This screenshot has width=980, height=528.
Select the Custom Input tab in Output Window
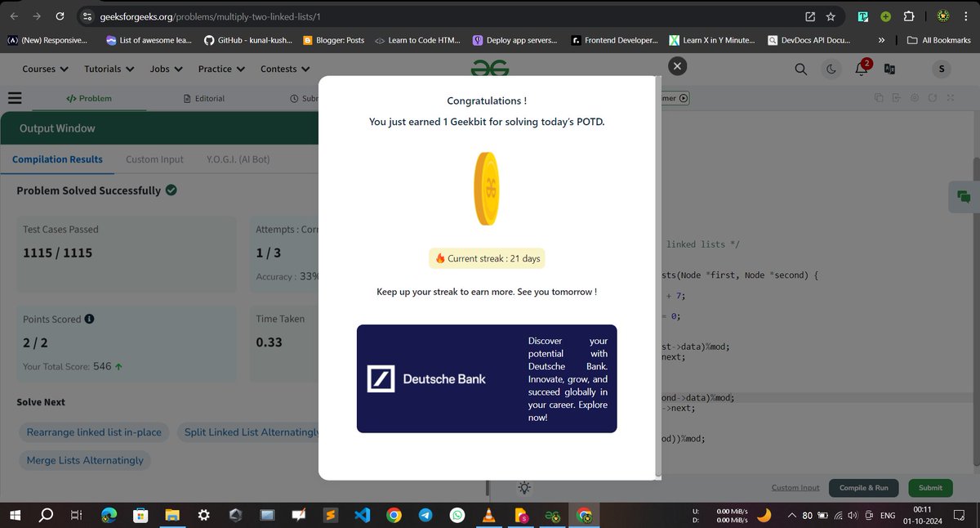coord(154,159)
